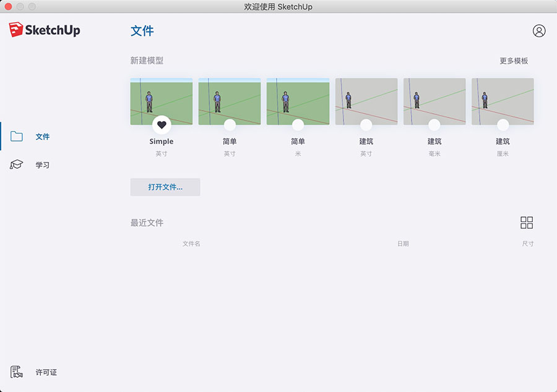Favorite the 简单 英寸 template
The image size is (557, 392).
pyautogui.click(x=230, y=125)
